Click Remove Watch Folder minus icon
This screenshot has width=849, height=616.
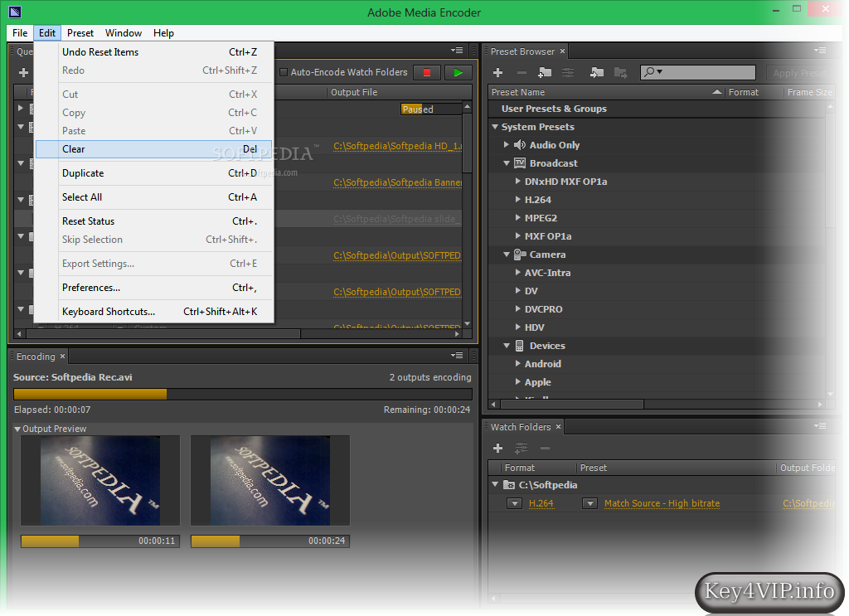coord(546,449)
